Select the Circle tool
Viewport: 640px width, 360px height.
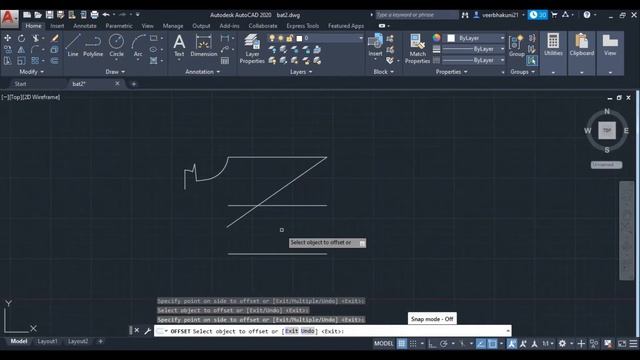click(116, 45)
